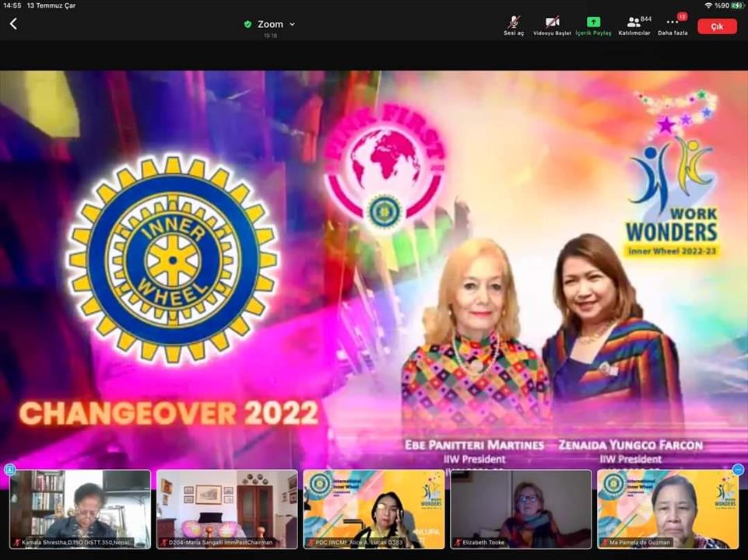Click muted mic icon beside Elizabeth Tooke
Image resolution: width=748 pixels, height=560 pixels.
458,542
